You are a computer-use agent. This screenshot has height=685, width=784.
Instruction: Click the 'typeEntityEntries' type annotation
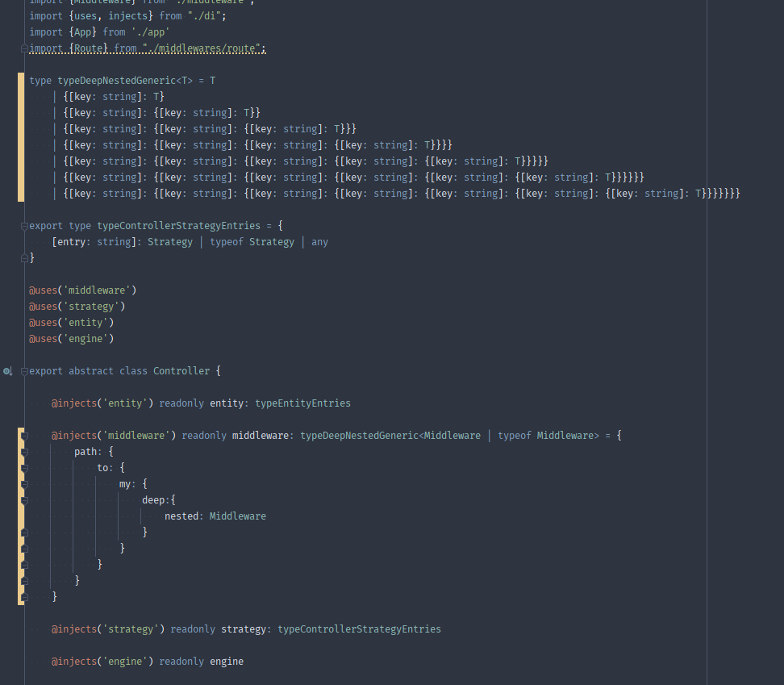click(x=303, y=403)
